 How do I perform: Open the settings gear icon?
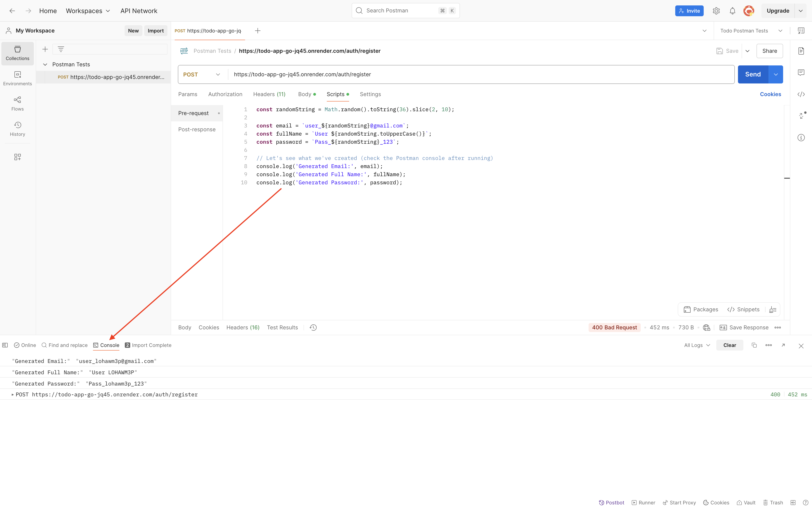[x=716, y=11]
